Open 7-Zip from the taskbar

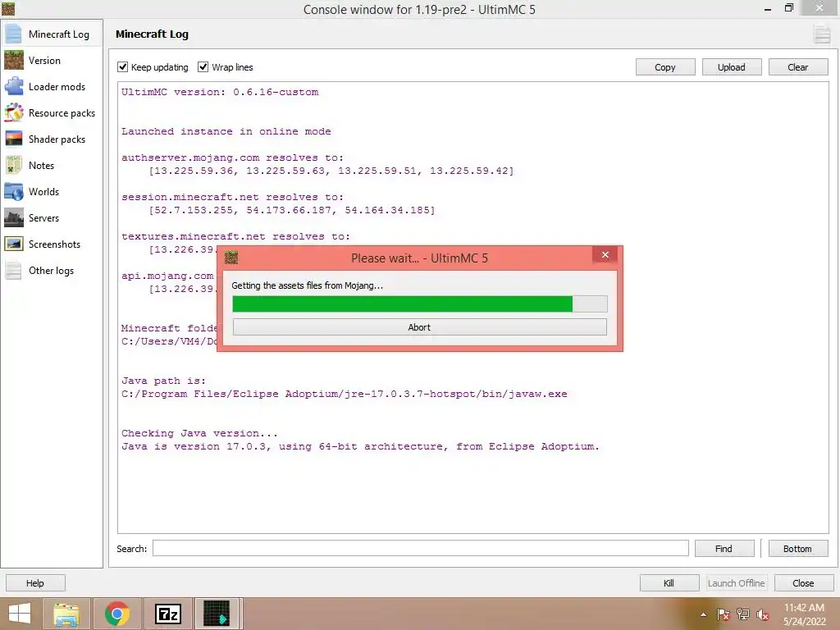[x=167, y=614]
